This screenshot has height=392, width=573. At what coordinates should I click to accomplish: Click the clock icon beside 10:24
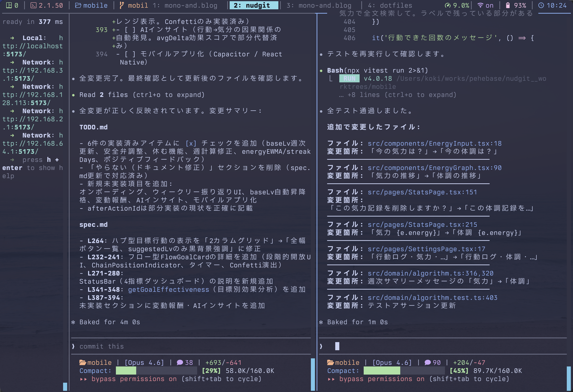(541, 5)
